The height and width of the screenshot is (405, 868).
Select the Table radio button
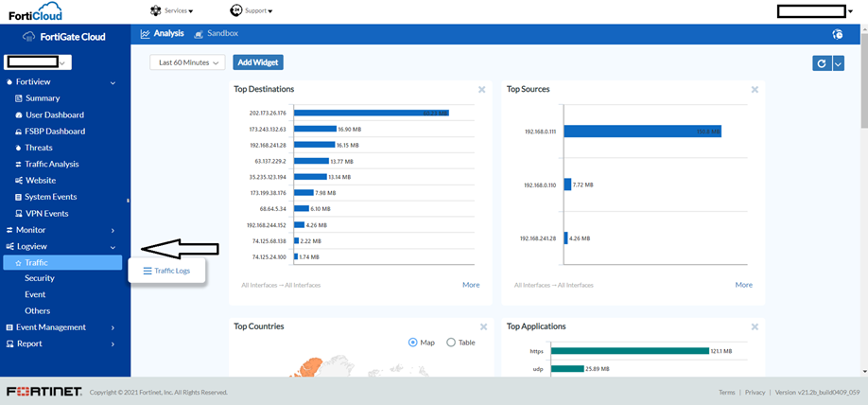[451, 343]
